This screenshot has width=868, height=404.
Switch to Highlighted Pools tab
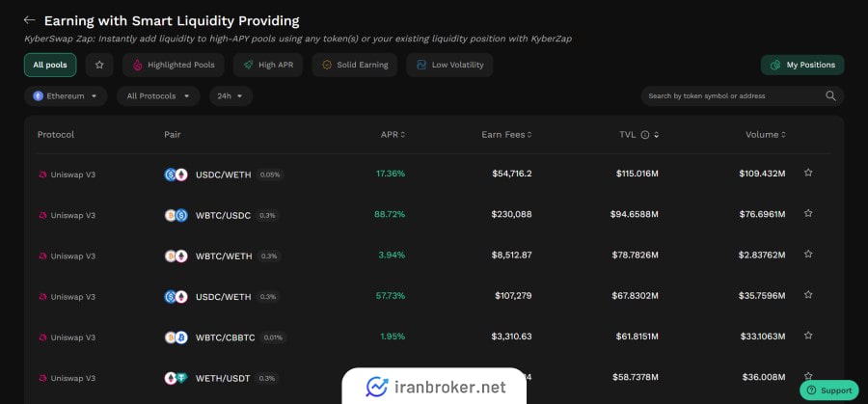175,65
